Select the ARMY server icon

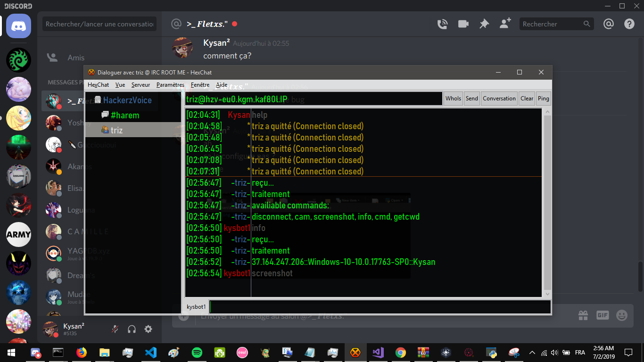pos(18,234)
